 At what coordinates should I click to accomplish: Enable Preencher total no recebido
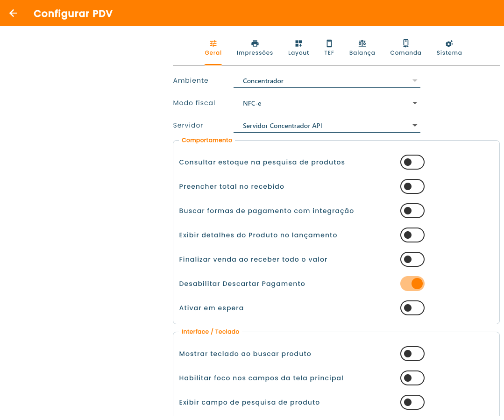pyautogui.click(x=412, y=186)
